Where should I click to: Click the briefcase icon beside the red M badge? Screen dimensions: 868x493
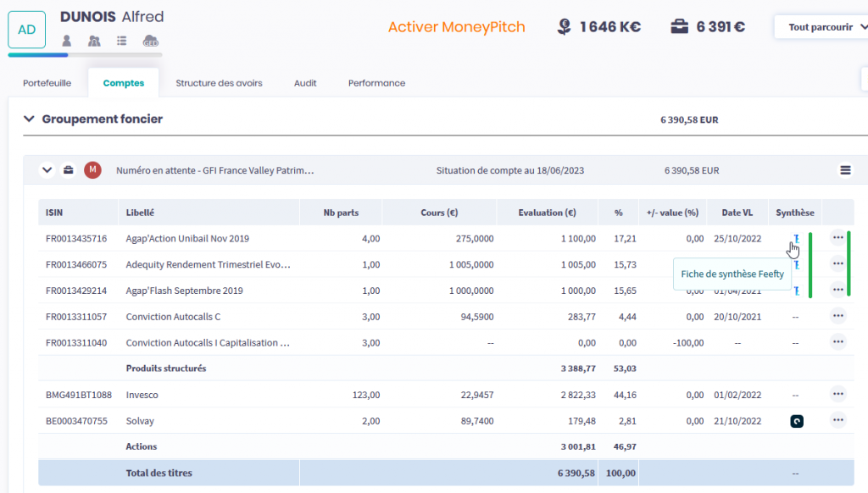[69, 170]
